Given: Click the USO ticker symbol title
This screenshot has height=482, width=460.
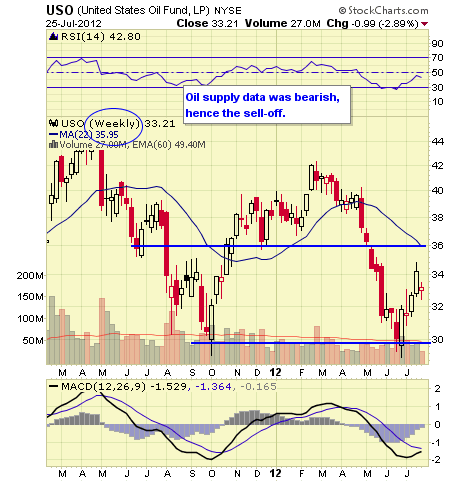Looking at the screenshot, I should click(59, 10).
